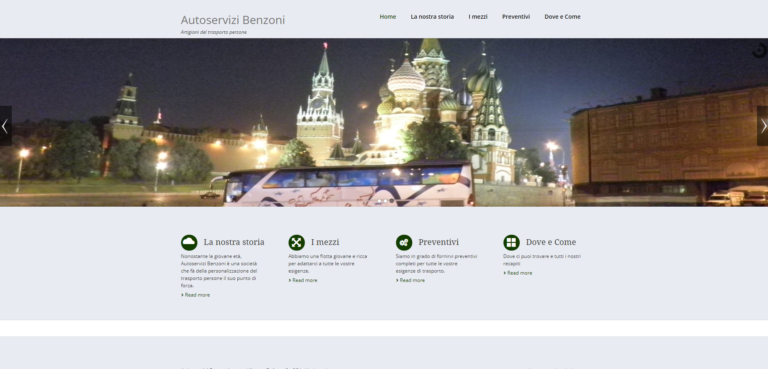Open Dove e Come in the top menu
The height and width of the screenshot is (369, 768).
point(562,17)
